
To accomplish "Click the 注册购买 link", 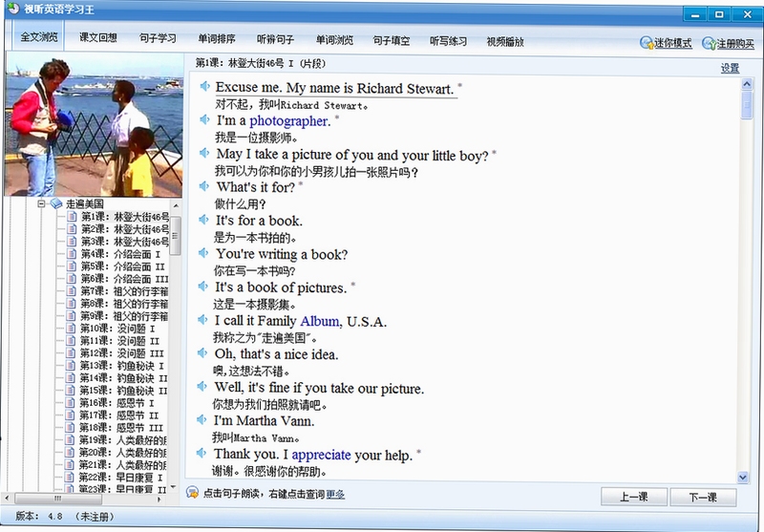I will (x=735, y=44).
